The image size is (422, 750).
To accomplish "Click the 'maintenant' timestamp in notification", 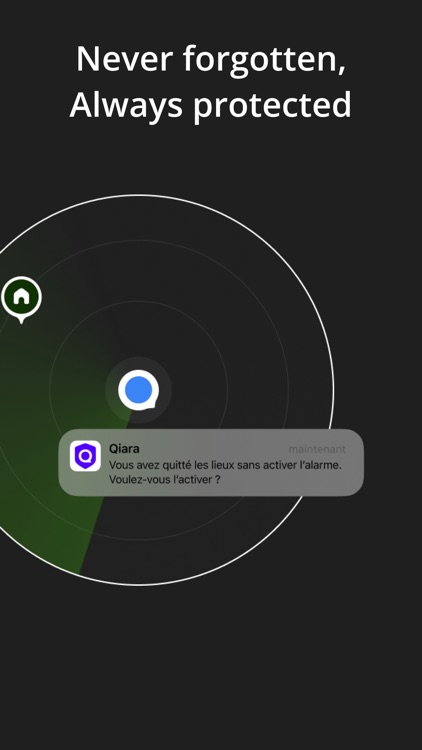I will coord(317,450).
